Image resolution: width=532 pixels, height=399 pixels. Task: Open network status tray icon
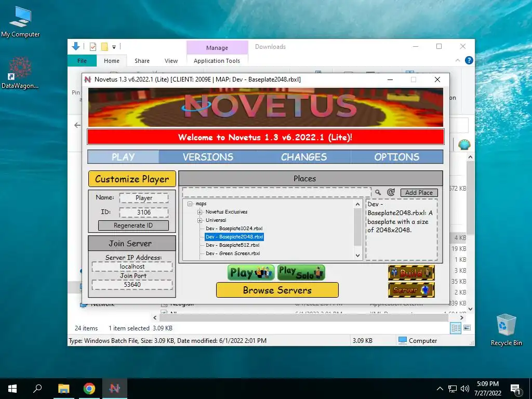(453, 389)
